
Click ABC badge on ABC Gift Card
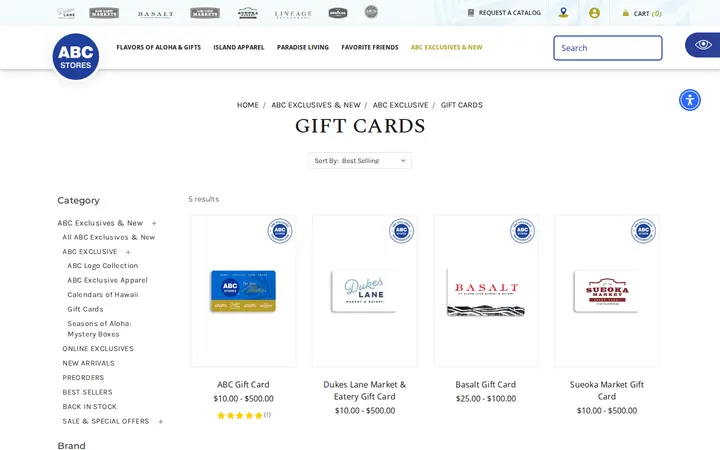[280, 231]
